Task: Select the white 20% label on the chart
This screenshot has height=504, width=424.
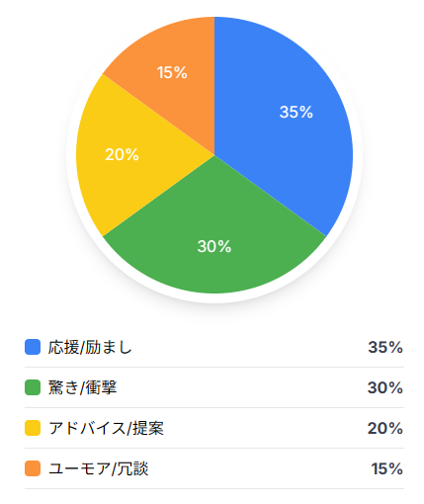Action: point(122,154)
